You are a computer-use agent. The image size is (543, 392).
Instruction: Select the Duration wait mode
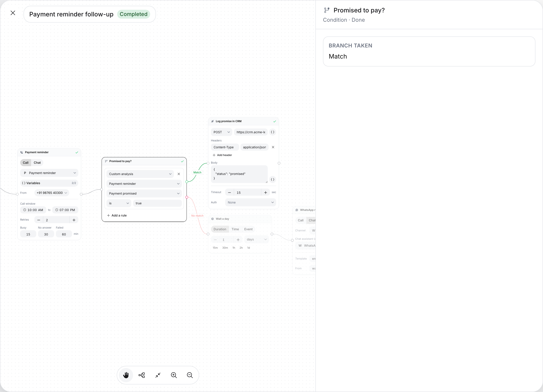coord(220,229)
